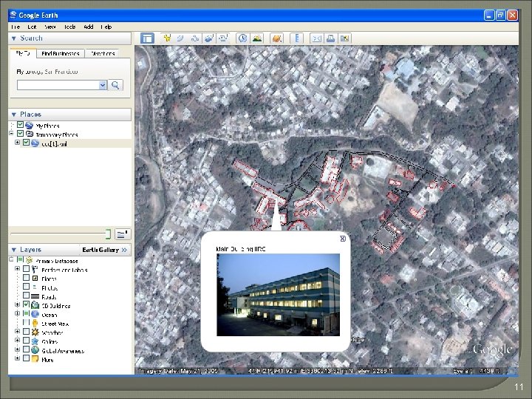Enable the Weather layer checkbox
This screenshot has height=399, width=532.
[x=26, y=332]
